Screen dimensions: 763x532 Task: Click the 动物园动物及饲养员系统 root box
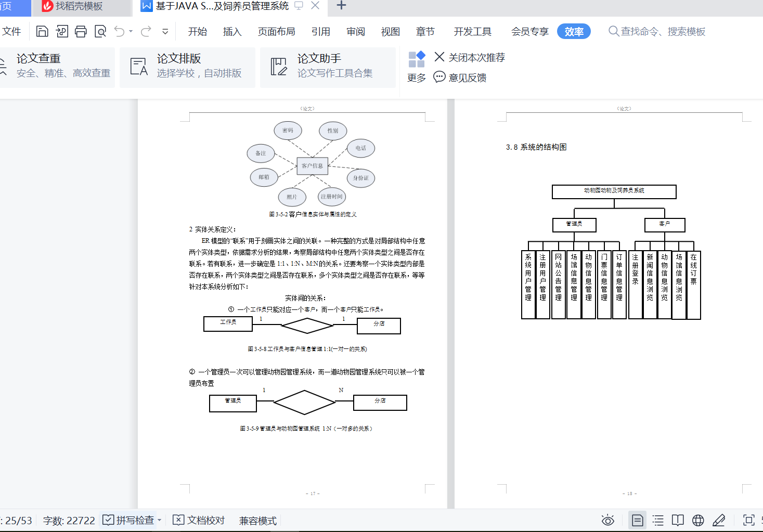click(614, 191)
